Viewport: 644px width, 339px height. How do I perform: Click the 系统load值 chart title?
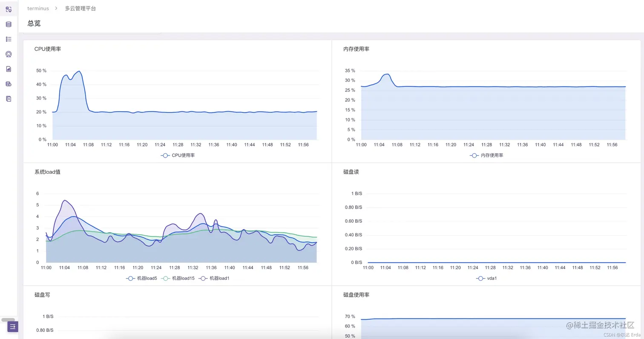pos(47,172)
